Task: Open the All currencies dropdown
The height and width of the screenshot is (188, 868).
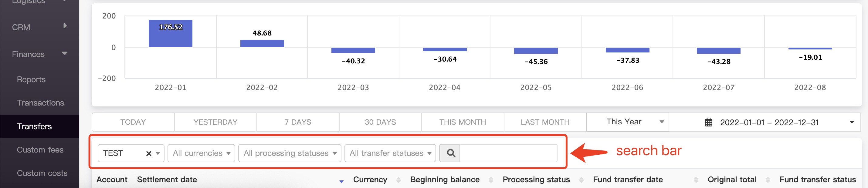Action: pos(201,153)
